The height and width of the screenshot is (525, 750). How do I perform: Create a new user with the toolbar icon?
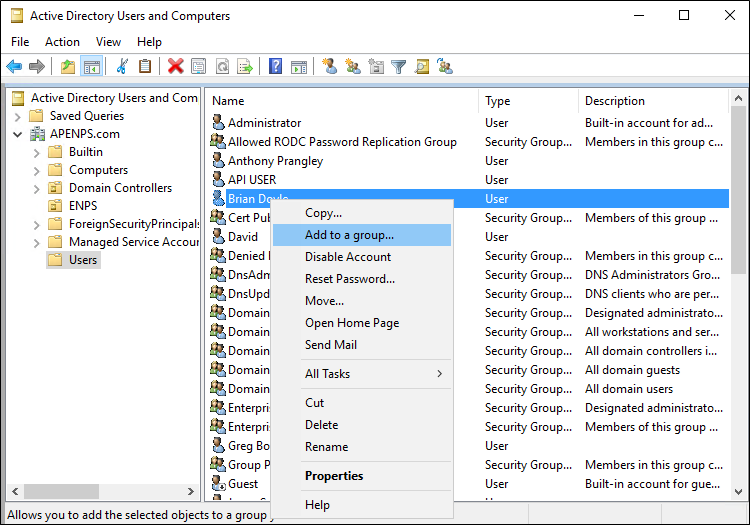330,66
